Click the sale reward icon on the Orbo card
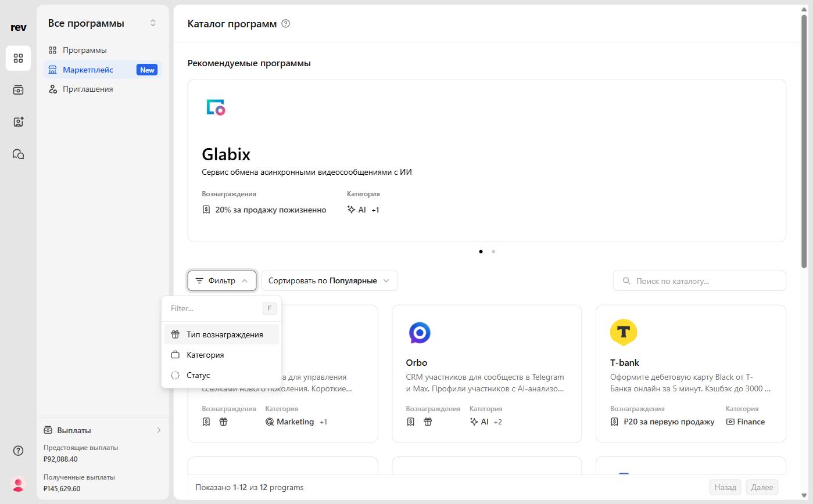813x504 pixels. [410, 422]
